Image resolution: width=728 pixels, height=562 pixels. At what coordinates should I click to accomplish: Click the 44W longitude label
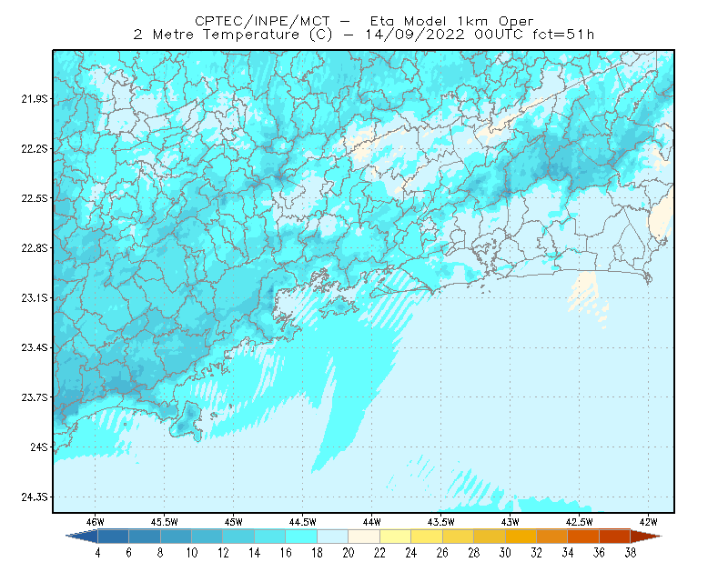tap(371, 522)
